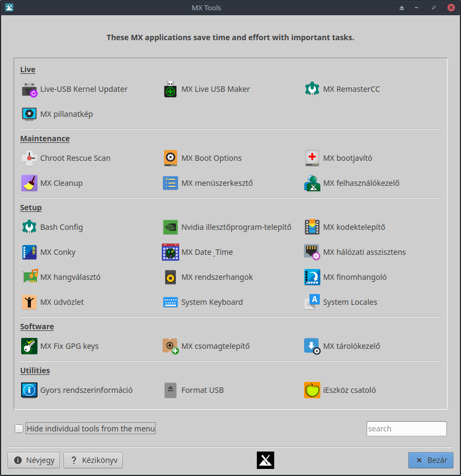
Task: Launch MX Live USB Maker icon
Action: (170, 89)
